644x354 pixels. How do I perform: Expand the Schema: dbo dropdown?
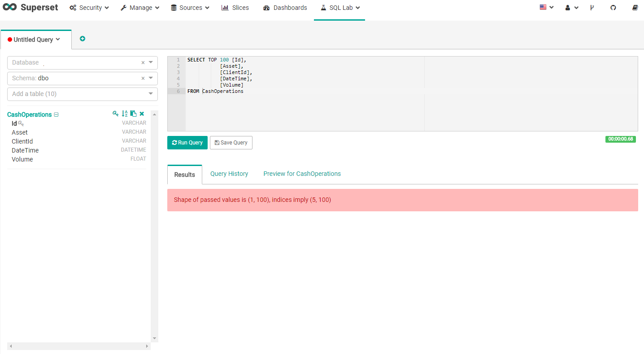[x=151, y=78]
